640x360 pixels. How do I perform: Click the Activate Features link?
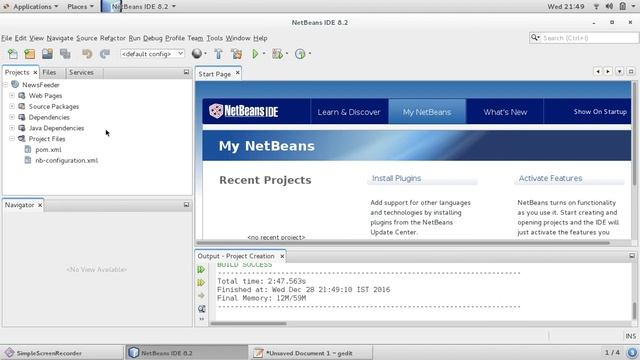point(550,178)
